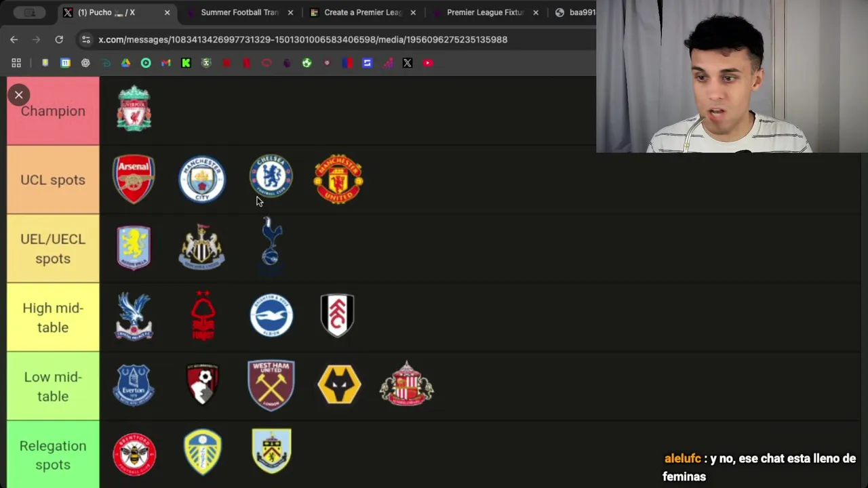Open the apps grid in bookmarks bar

coord(16,63)
